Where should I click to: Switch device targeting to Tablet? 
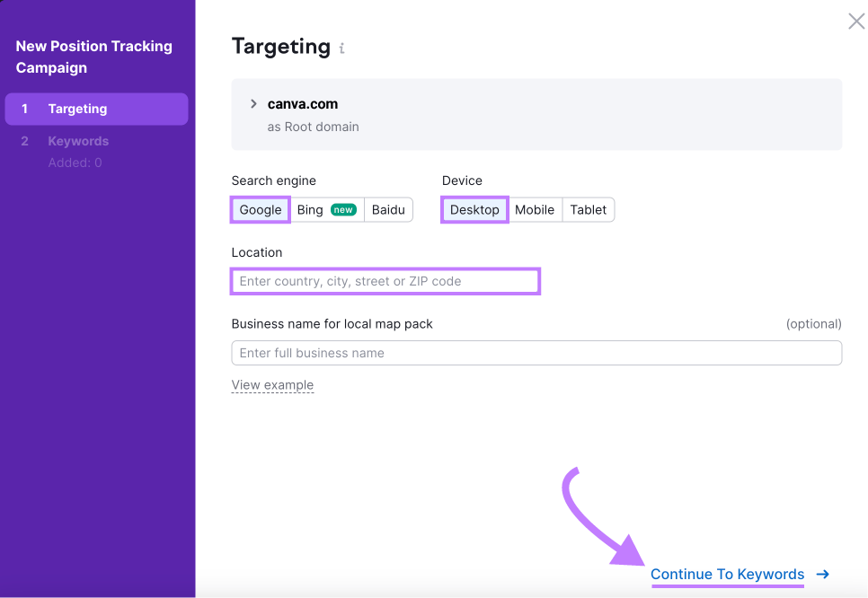(x=589, y=209)
